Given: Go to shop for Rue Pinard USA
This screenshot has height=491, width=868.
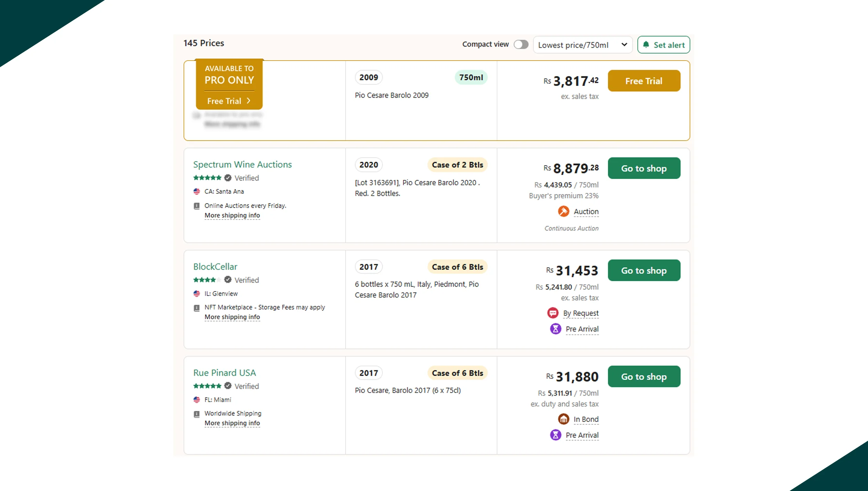Looking at the screenshot, I should pos(643,377).
